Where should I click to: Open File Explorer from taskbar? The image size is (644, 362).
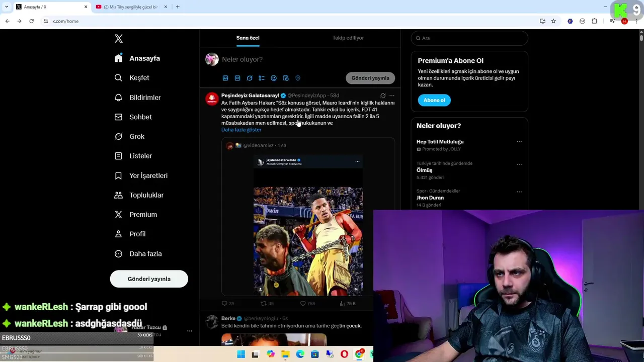click(x=285, y=354)
